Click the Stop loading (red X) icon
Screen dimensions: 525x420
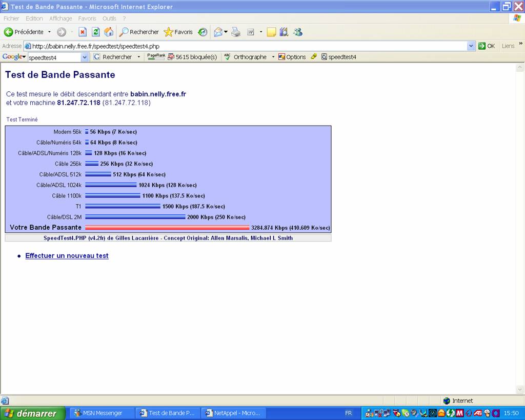[x=82, y=32]
